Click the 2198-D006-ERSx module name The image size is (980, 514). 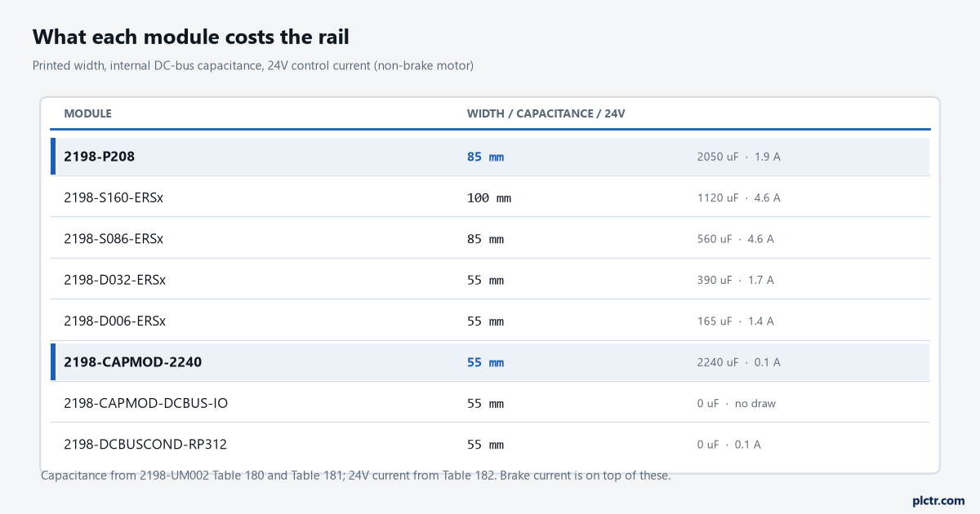click(x=115, y=321)
